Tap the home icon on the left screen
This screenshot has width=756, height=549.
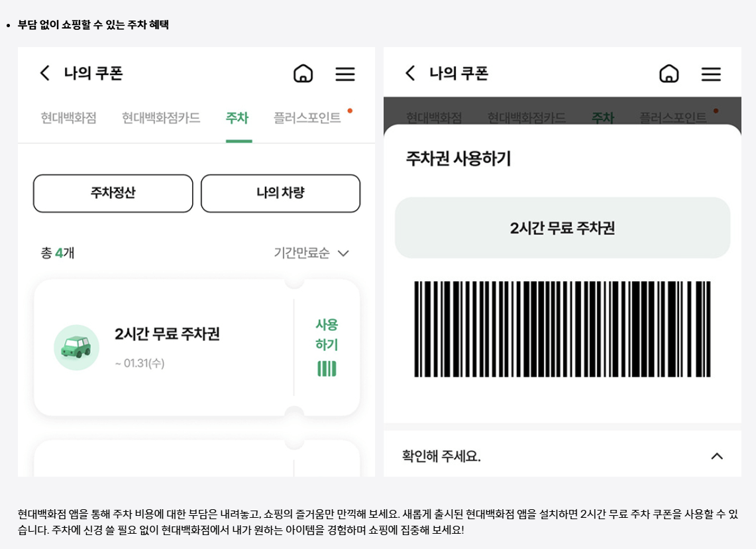pos(303,74)
